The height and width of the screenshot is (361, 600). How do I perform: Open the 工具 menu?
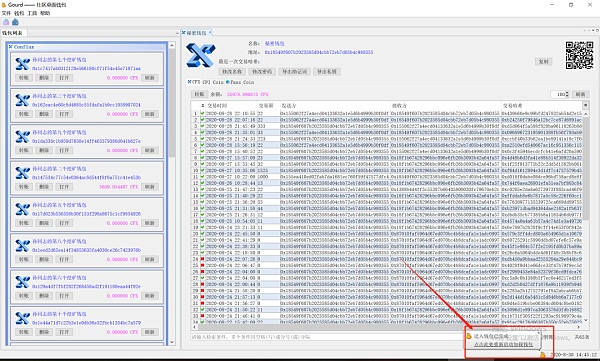(x=32, y=13)
